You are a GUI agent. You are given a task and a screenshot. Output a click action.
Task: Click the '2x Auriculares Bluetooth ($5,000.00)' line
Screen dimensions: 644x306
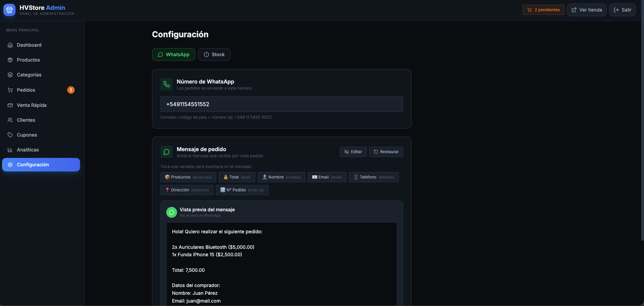(213, 247)
